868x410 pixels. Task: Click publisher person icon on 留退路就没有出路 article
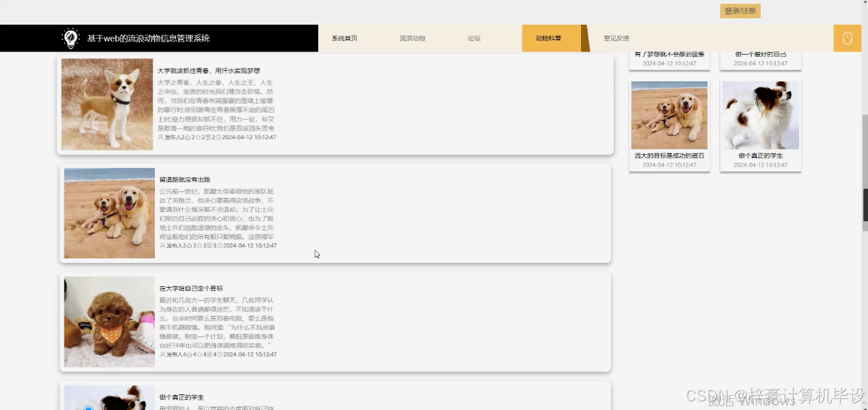(x=162, y=246)
